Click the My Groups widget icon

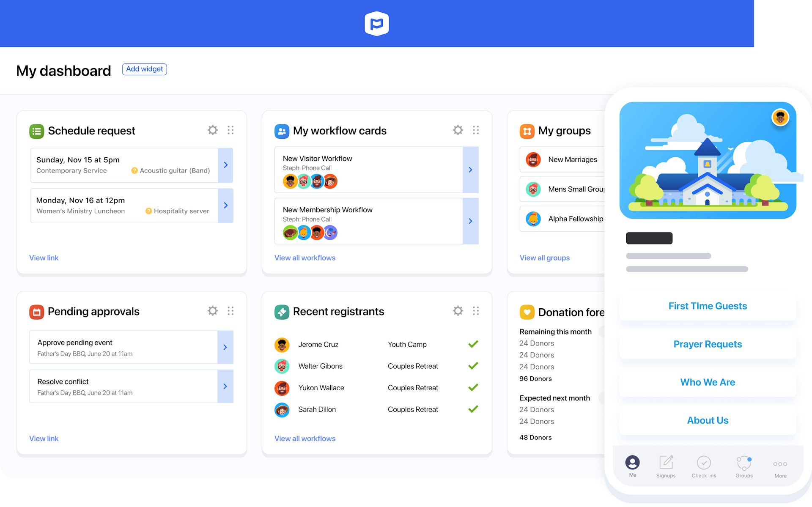(527, 130)
